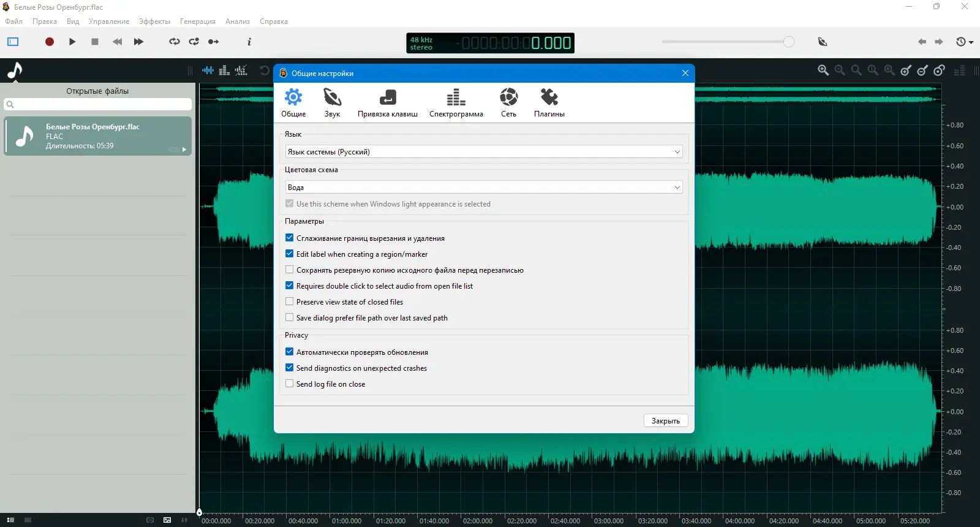
Task: Open the Звук settings tab
Action: pyautogui.click(x=332, y=102)
